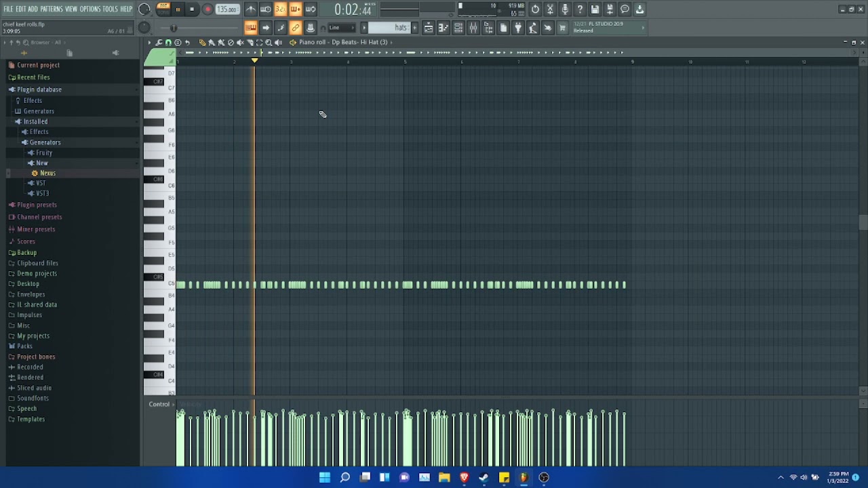The image size is (868, 488).
Task: Open piano roll tools wrench menu
Action: [159, 42]
